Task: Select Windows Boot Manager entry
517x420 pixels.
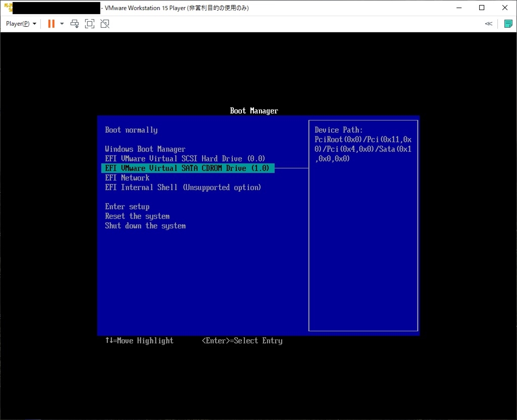Action: (x=145, y=149)
